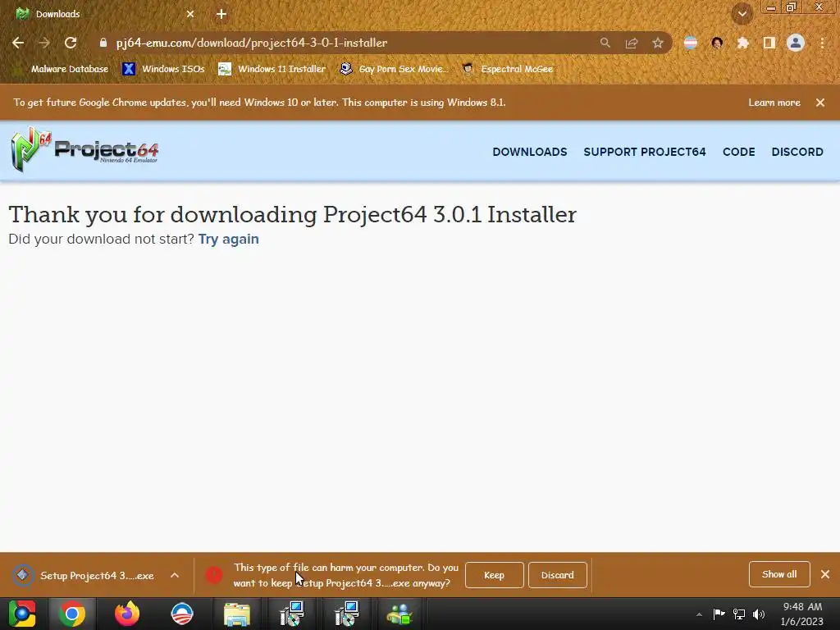The image size is (840, 630).
Task: Bookmark this page with the star icon
Action: click(658, 43)
